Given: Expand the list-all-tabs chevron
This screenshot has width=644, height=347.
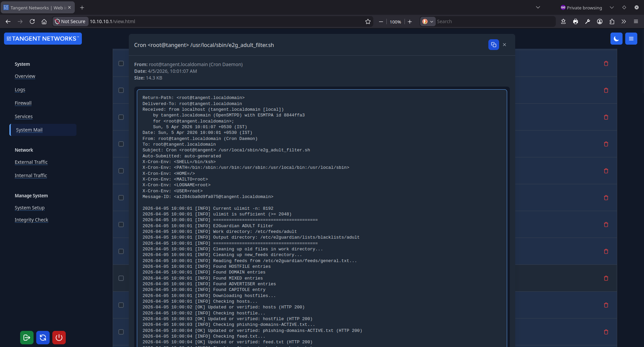Looking at the screenshot, I should pyautogui.click(x=538, y=7).
